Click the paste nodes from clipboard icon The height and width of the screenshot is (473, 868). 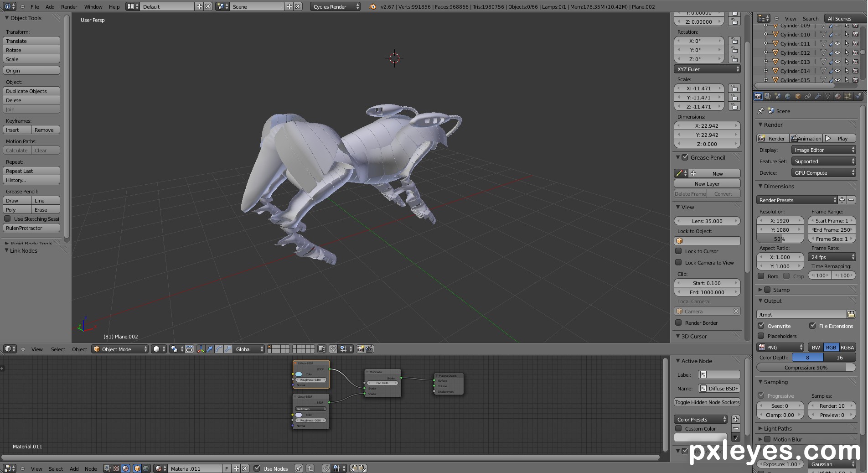pos(363,468)
